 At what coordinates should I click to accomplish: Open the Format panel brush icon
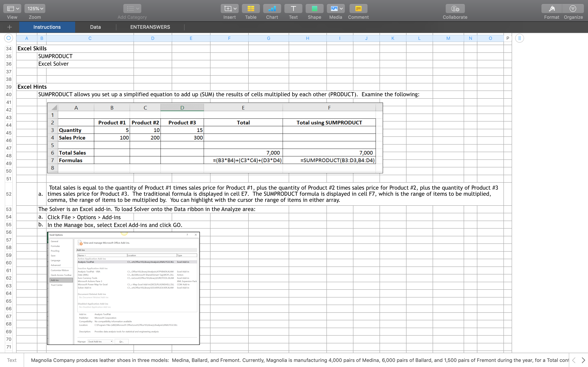[x=551, y=9]
